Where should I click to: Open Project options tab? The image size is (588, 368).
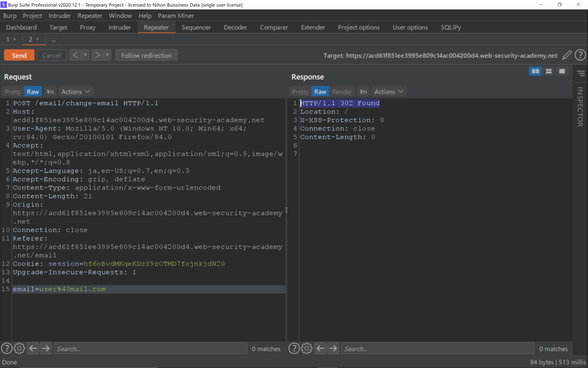click(x=359, y=27)
